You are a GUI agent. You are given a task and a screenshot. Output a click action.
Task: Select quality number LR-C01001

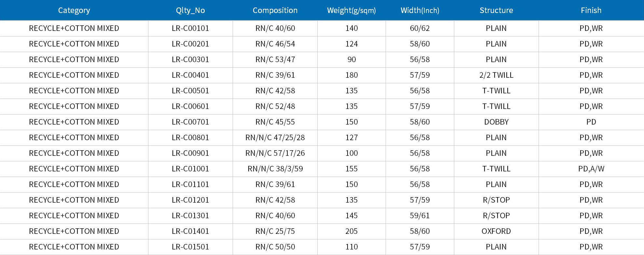190,169
